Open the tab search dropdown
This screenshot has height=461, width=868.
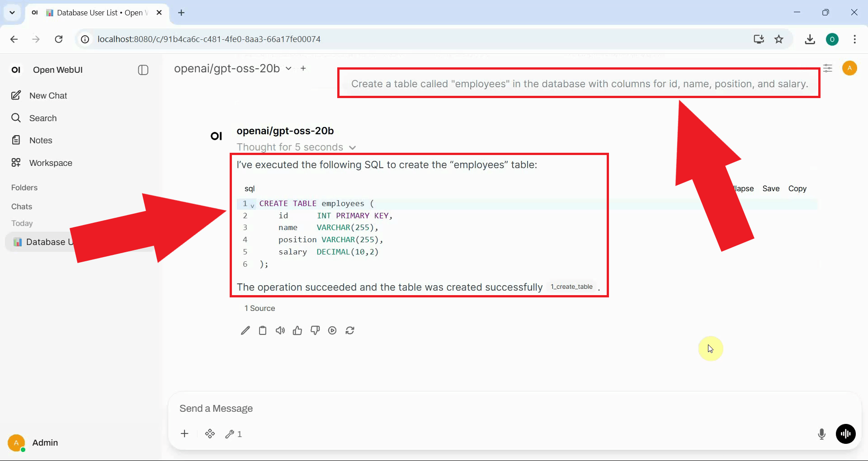(x=12, y=13)
